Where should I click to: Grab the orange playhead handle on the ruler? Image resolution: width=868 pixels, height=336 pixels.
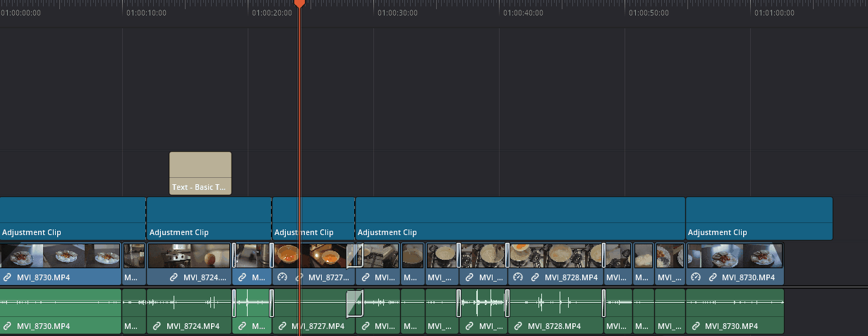click(299, 4)
